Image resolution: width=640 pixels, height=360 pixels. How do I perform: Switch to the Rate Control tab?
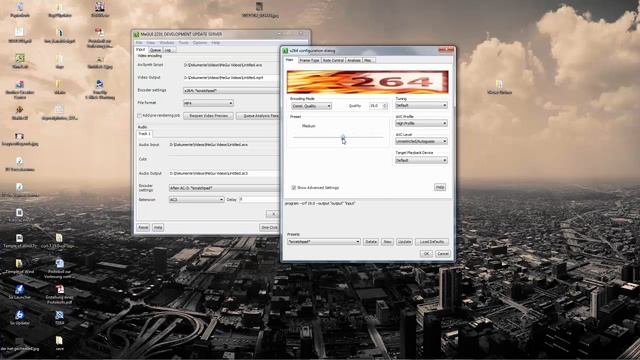click(x=333, y=60)
